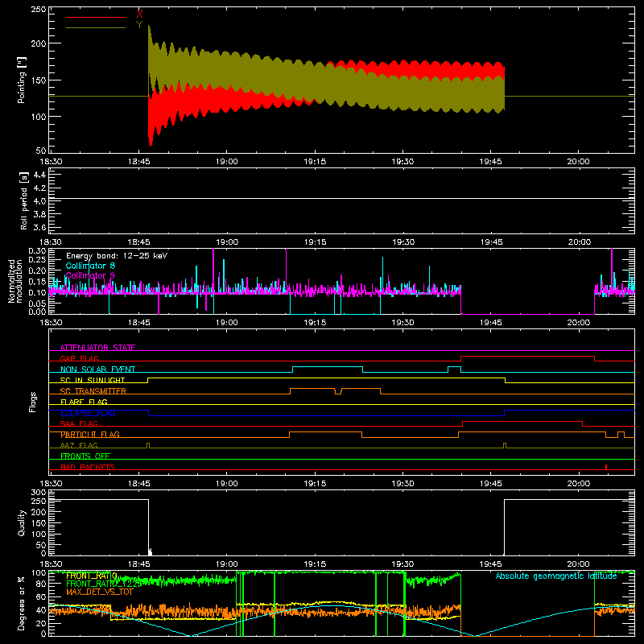This screenshot has height=644, width=644.
Task: Click the 20:00 time label under Roll period plot
Action: (580, 242)
